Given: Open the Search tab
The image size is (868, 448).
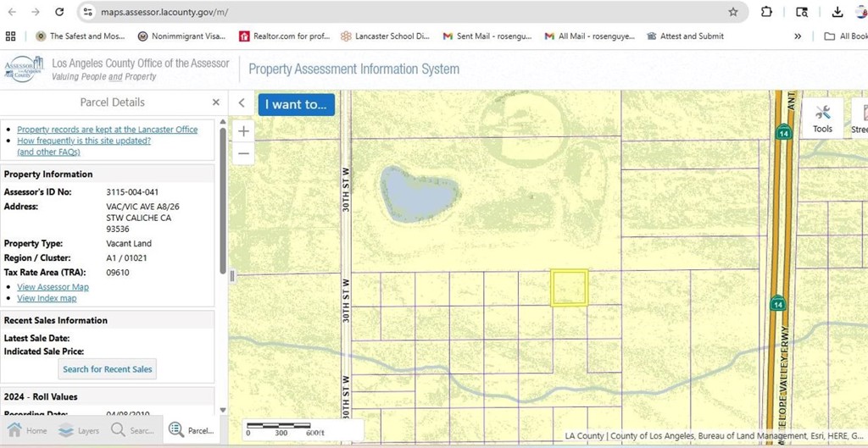Looking at the screenshot, I should [132, 430].
